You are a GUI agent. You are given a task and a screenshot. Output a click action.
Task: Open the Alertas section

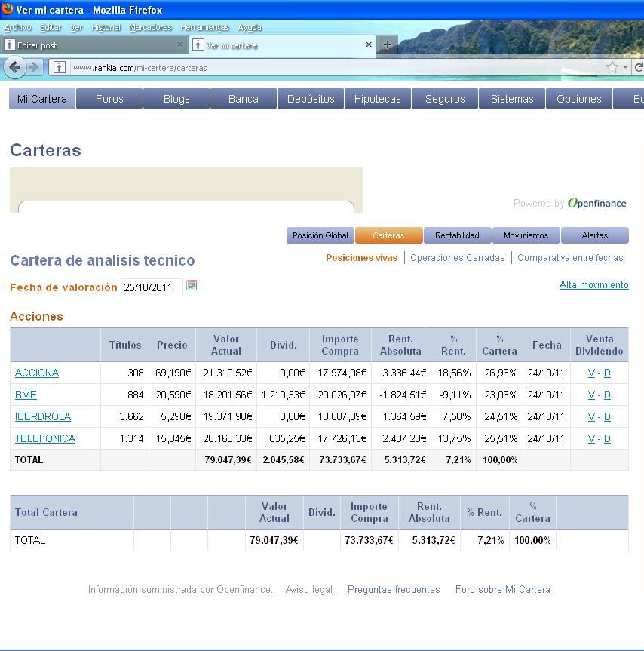point(595,235)
